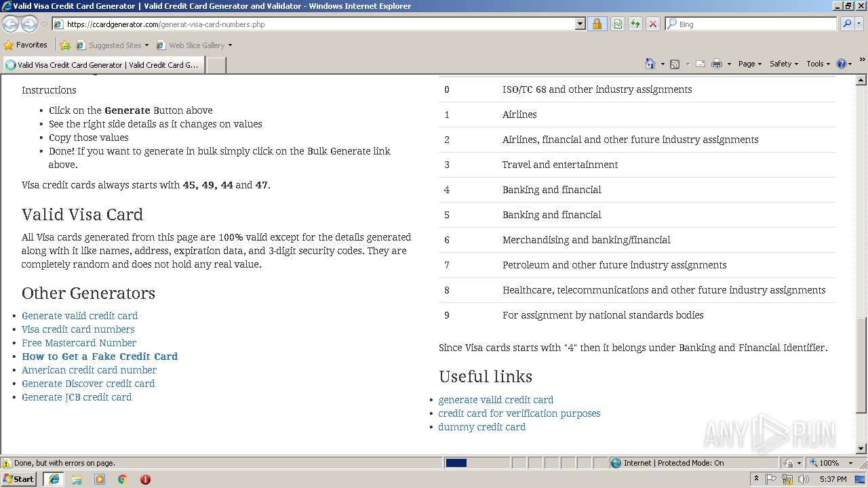Click the red Opera taskbar icon
This screenshot has height=488, width=868.
145,479
